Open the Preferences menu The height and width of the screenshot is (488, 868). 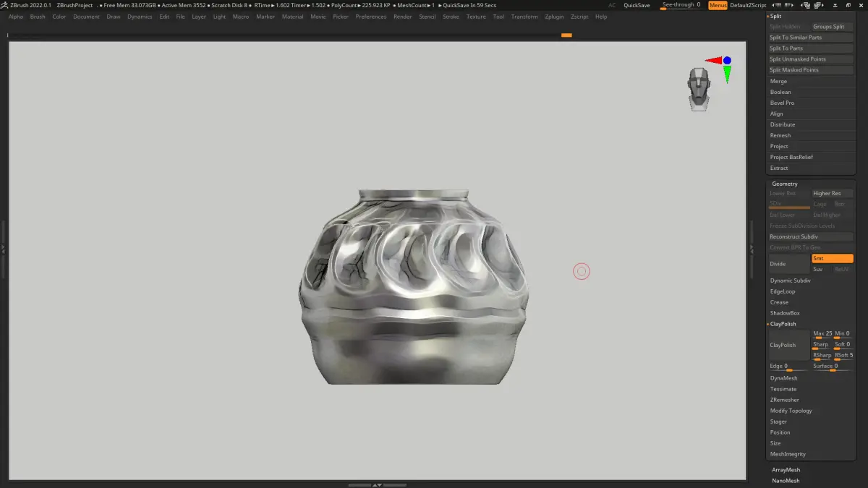coord(371,17)
